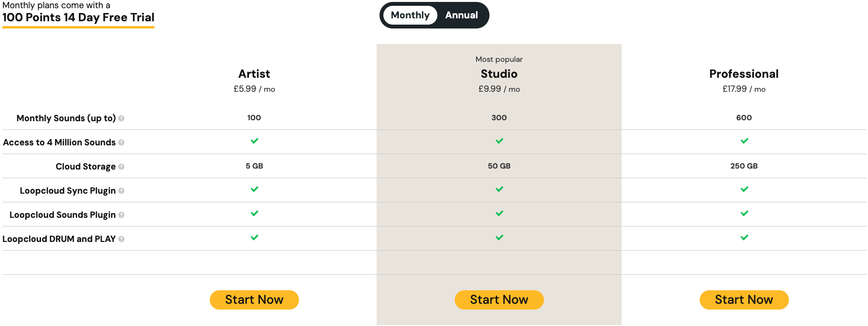Screen dimensions: 868x326
Task: Click the Studio plan title
Action: pos(499,74)
